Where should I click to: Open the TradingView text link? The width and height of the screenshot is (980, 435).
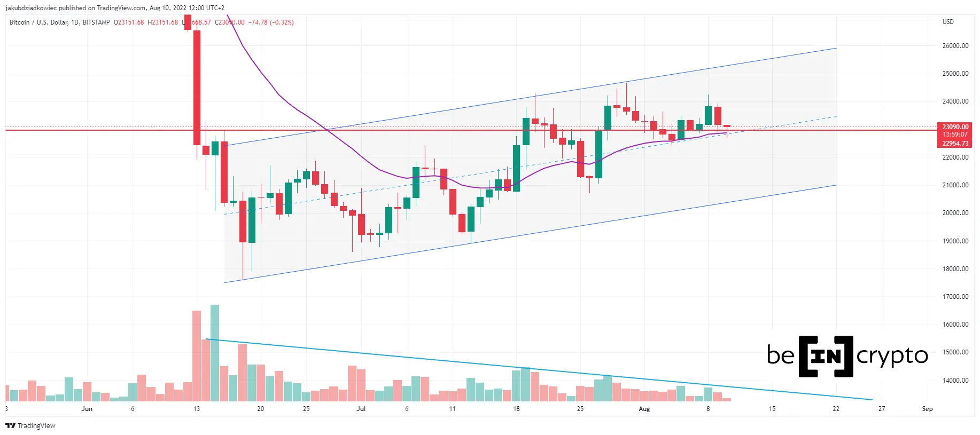point(36,425)
